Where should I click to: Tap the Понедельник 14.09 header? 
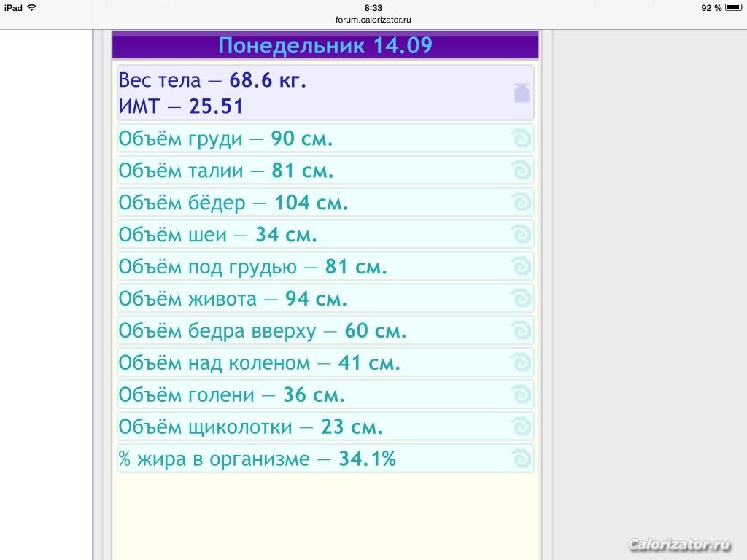(325, 45)
